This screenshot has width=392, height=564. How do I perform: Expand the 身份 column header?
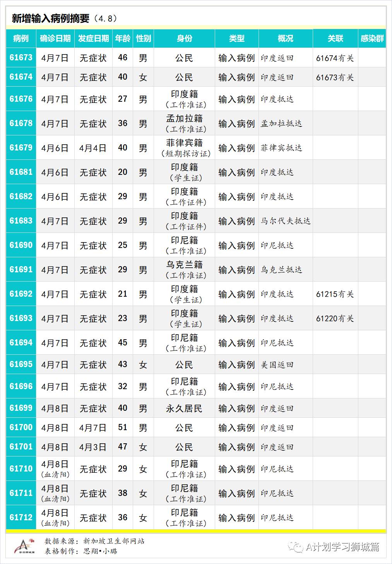click(184, 39)
